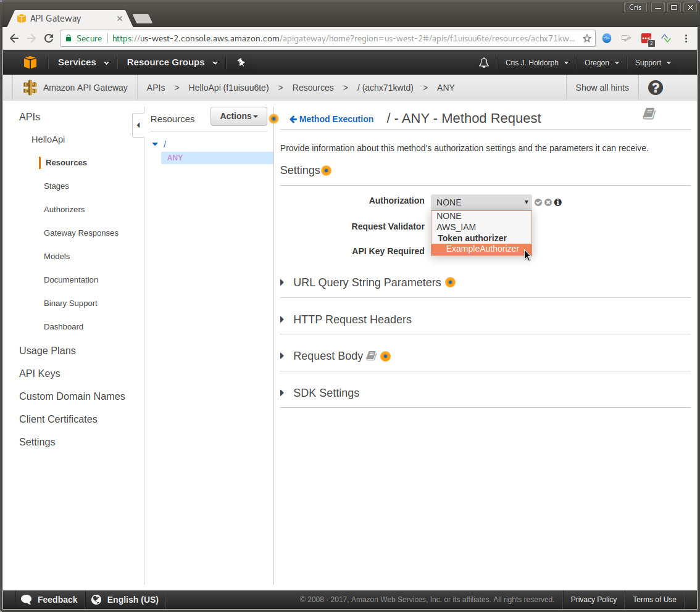
Task: Open Terms of Use footer link
Action: tap(654, 600)
